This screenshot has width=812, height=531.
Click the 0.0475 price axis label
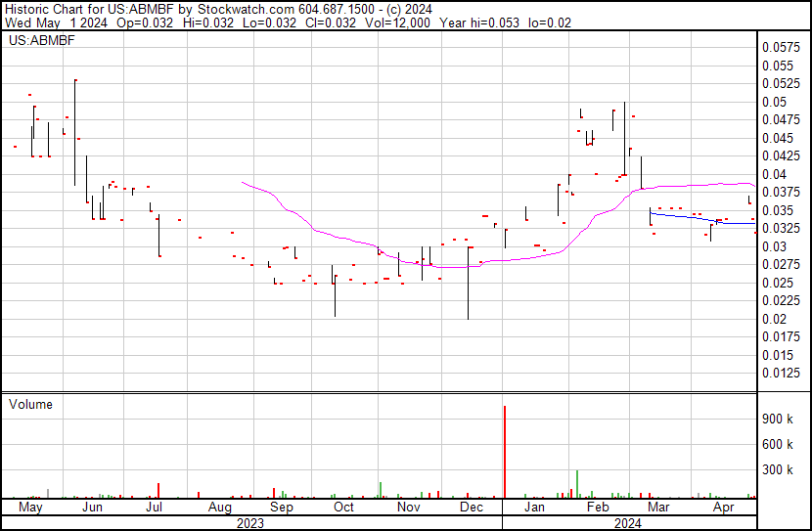[x=781, y=120]
